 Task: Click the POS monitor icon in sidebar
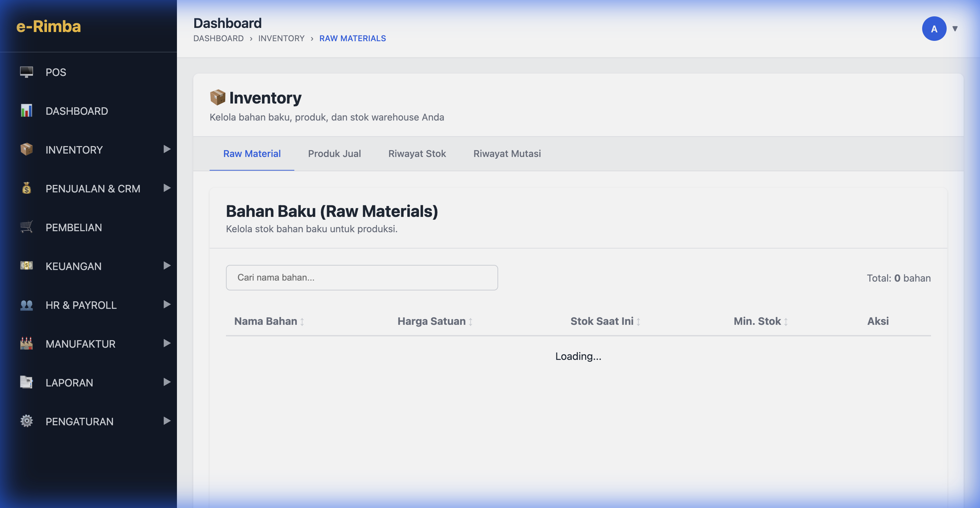tap(26, 72)
